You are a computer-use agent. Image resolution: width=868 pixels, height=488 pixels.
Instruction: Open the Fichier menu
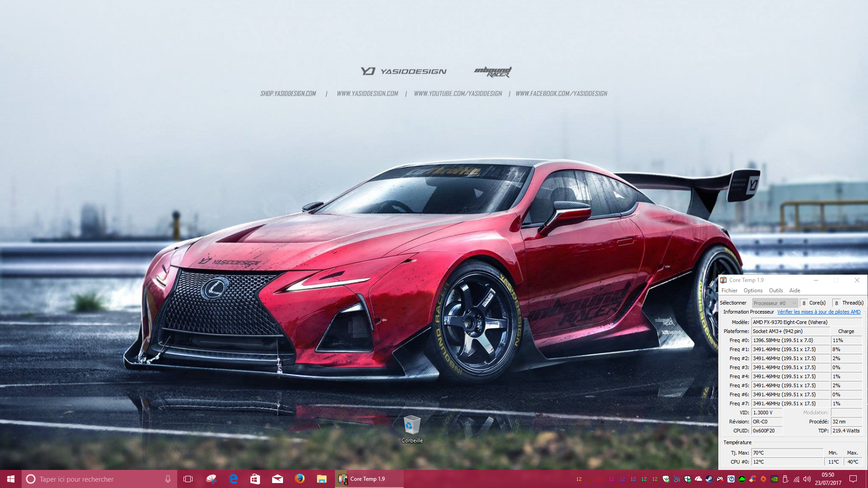[729, 291]
